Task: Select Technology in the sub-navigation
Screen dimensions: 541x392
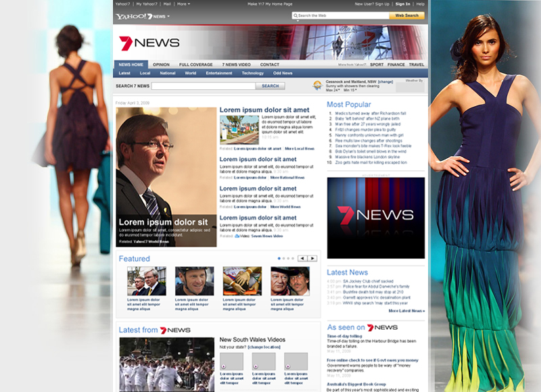Action: [252, 73]
